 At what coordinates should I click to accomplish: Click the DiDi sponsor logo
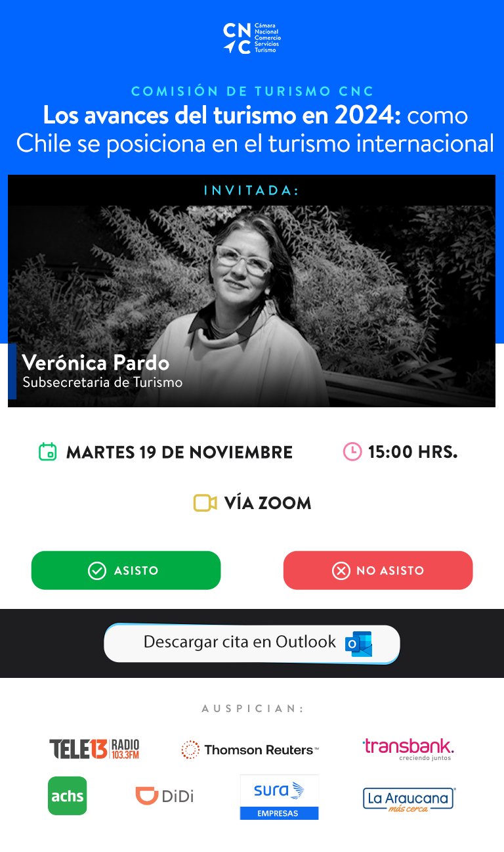(165, 796)
